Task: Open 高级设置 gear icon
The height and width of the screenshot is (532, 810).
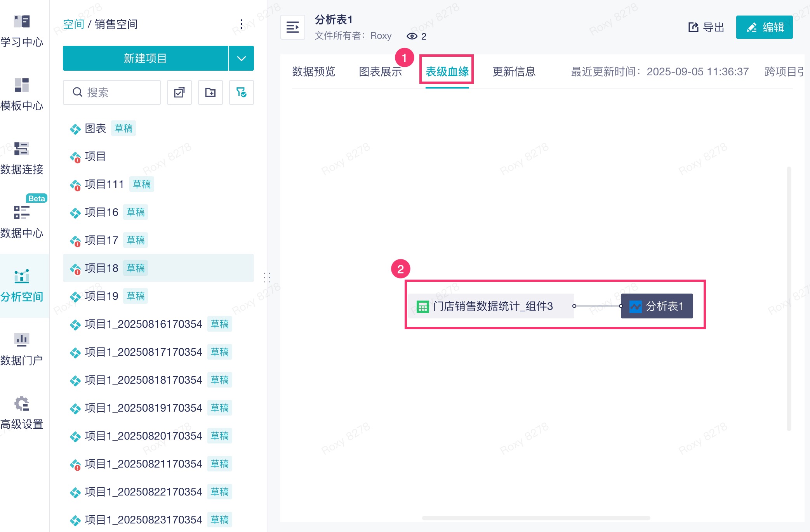Action: pos(22,404)
